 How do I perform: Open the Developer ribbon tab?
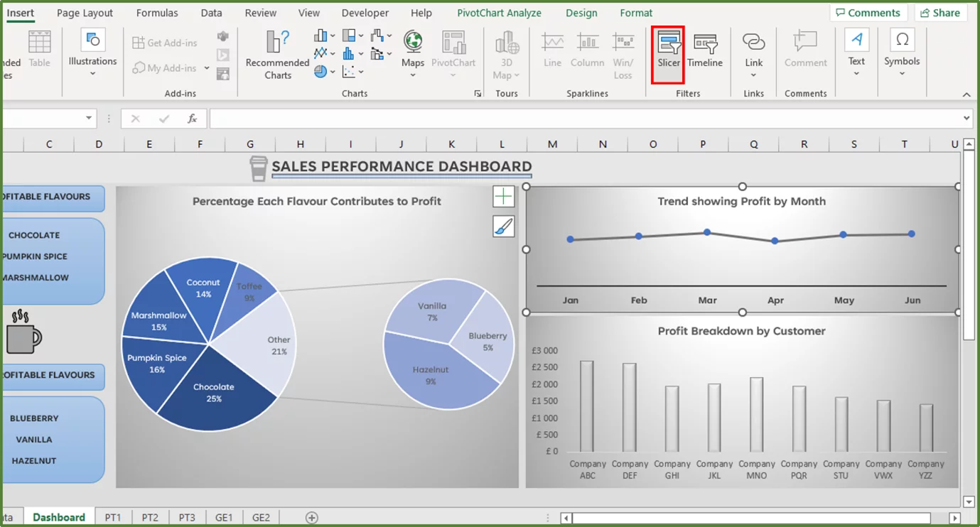click(x=365, y=12)
